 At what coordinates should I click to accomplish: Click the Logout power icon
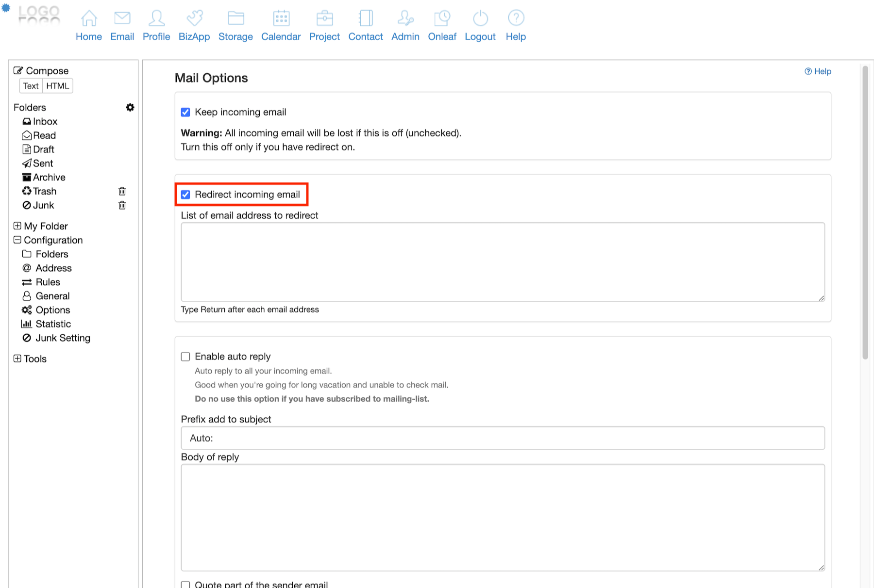(x=480, y=18)
